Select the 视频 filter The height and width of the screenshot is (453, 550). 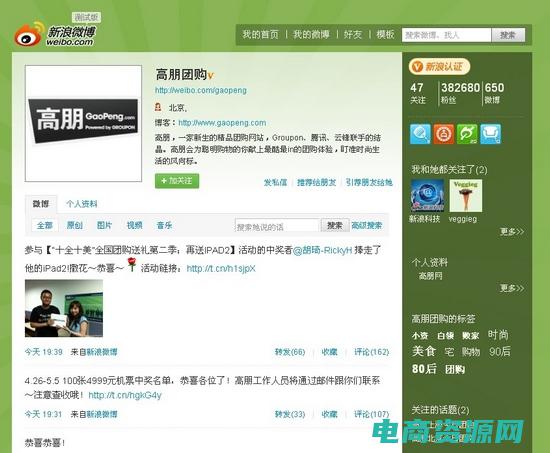coord(134,225)
